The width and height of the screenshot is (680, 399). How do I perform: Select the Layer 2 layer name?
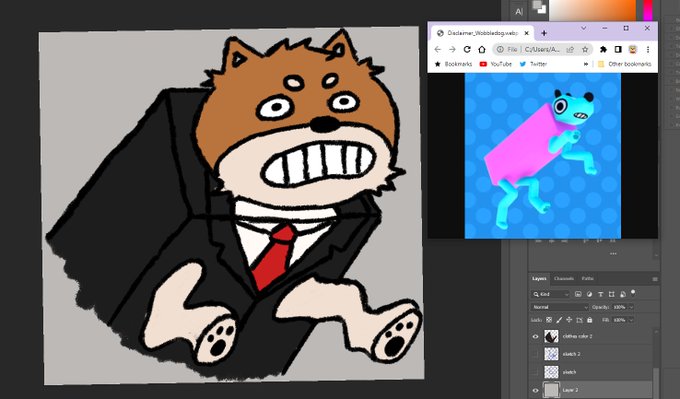(570, 390)
